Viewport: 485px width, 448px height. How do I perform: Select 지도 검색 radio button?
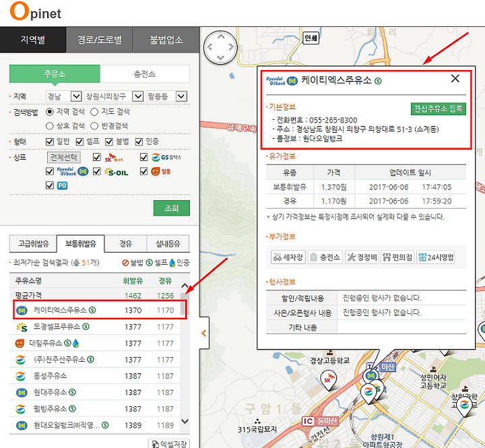pos(94,112)
